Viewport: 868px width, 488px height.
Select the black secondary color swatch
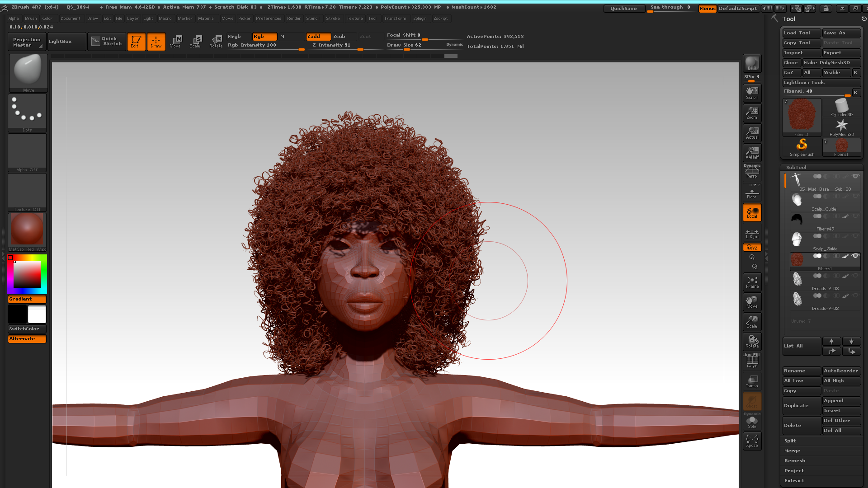17,314
